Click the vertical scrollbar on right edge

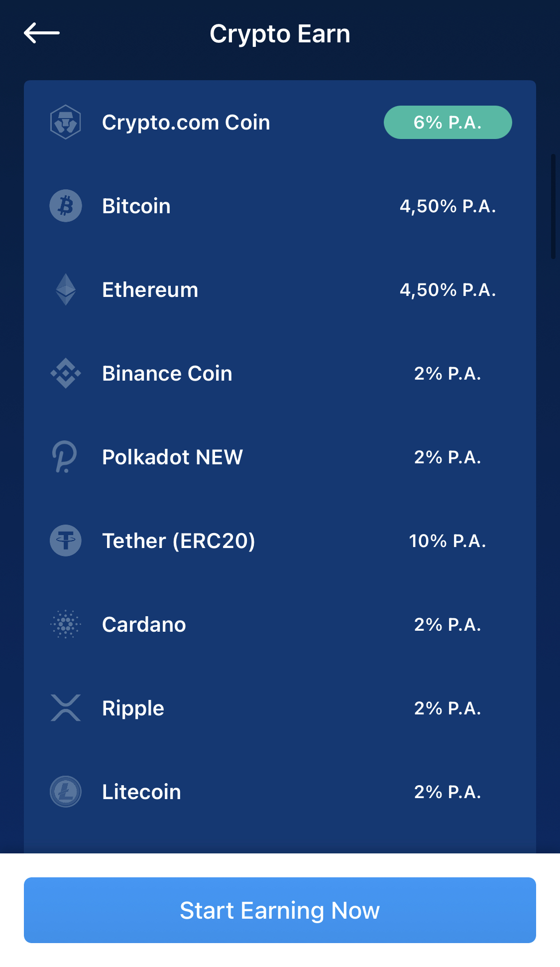click(x=553, y=206)
